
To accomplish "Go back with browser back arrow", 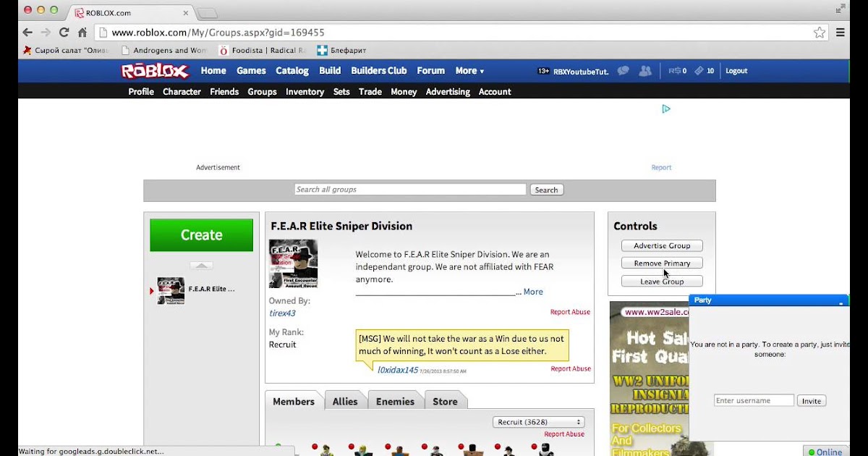I will (x=27, y=33).
